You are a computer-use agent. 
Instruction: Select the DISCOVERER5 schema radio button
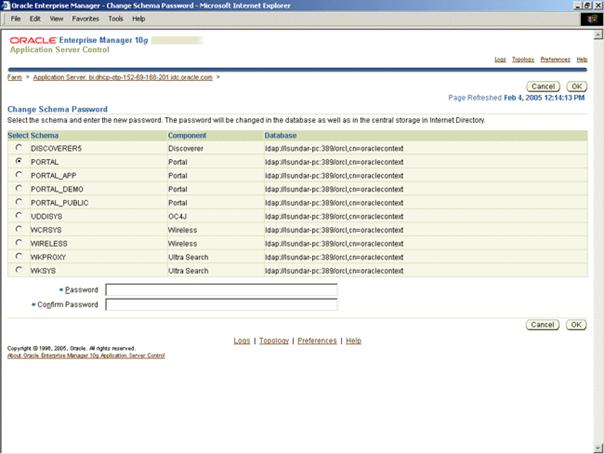[x=19, y=147]
